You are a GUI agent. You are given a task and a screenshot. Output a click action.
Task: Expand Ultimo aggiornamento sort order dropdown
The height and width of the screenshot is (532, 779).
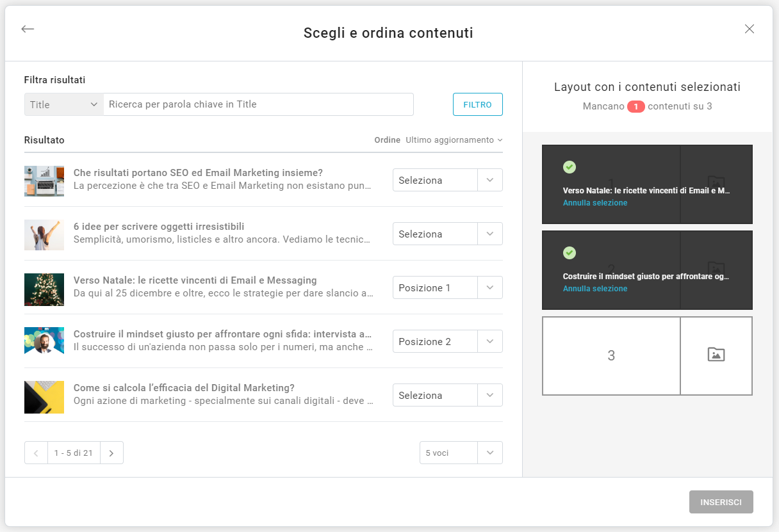[x=454, y=140]
